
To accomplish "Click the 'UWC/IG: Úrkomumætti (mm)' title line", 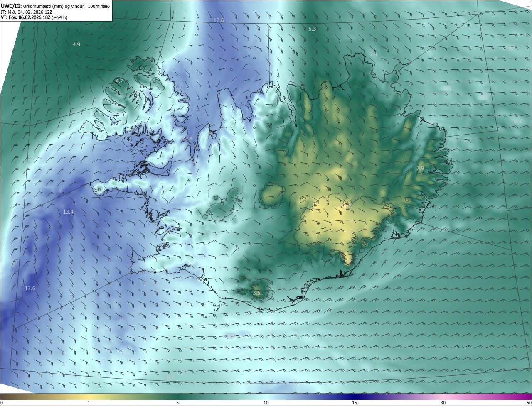I will pos(55,6).
